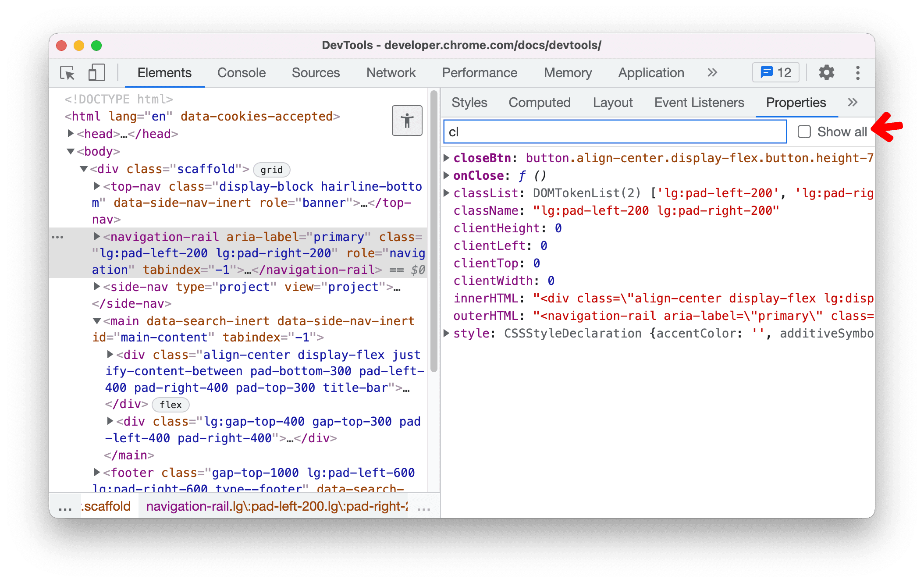This screenshot has width=924, height=583.
Task: Click the notifications badge count button
Action: pos(775,72)
